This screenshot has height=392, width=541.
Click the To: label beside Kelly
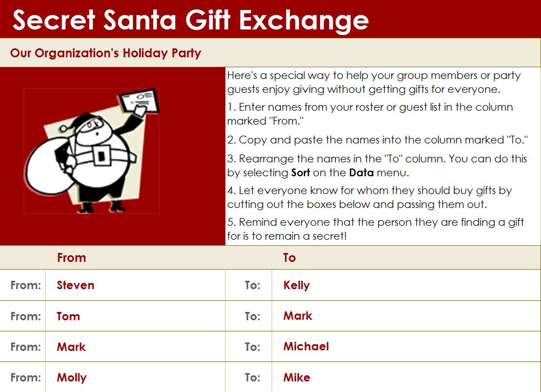[253, 285]
